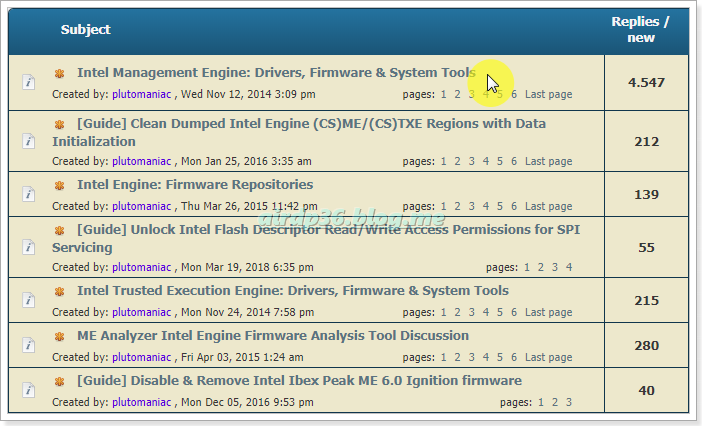Click the 139 replies count
The height and width of the screenshot is (426, 702).
pyautogui.click(x=646, y=194)
